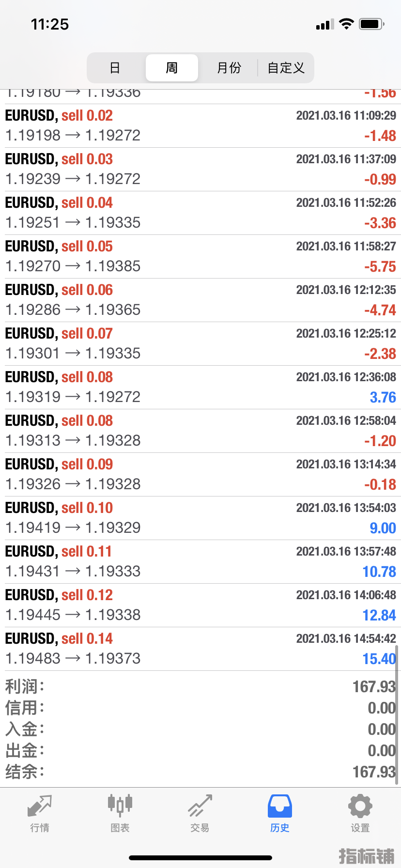The height and width of the screenshot is (868, 401).
Task: Click the history list scrollbar
Action: [397, 715]
